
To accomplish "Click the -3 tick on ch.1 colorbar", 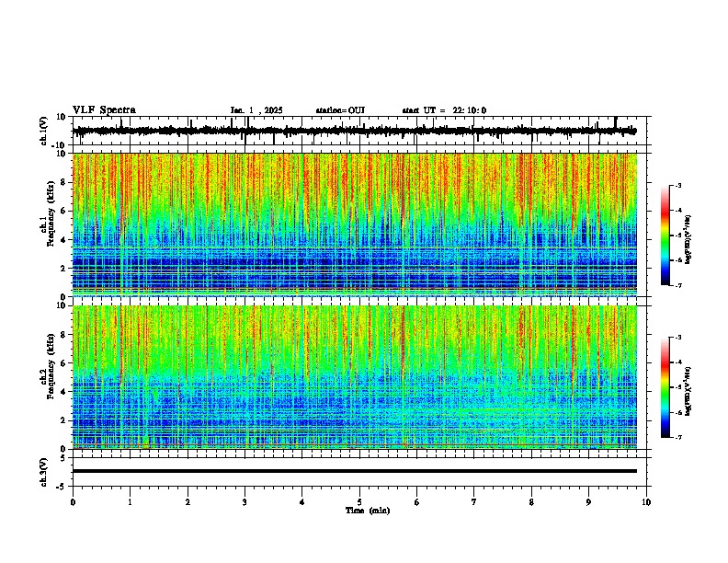I will [678, 185].
